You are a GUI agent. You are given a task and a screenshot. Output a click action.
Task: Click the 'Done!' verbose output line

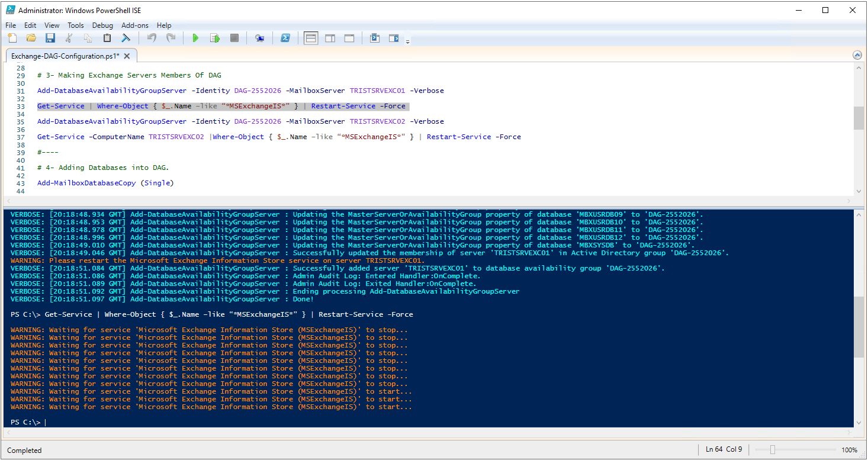[162, 299]
